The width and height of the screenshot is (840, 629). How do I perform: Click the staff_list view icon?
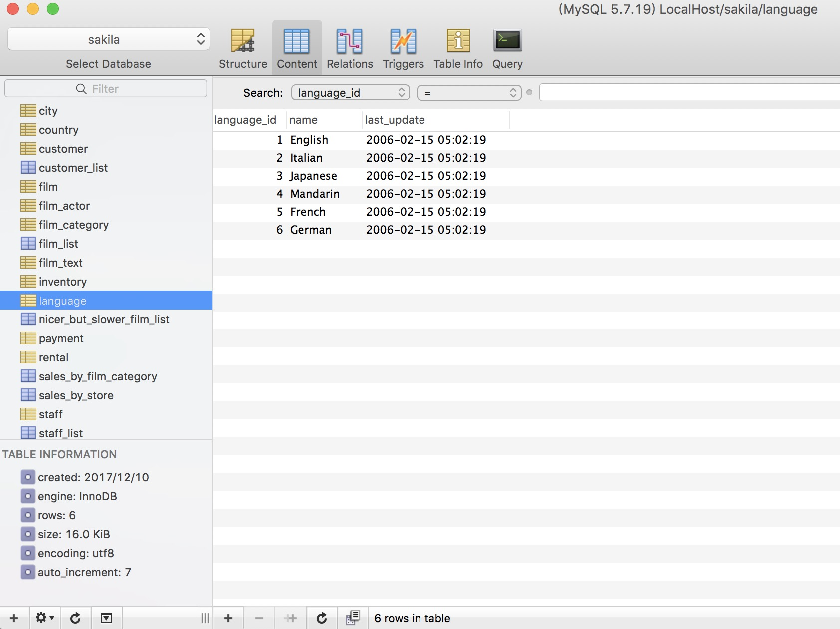click(x=28, y=433)
